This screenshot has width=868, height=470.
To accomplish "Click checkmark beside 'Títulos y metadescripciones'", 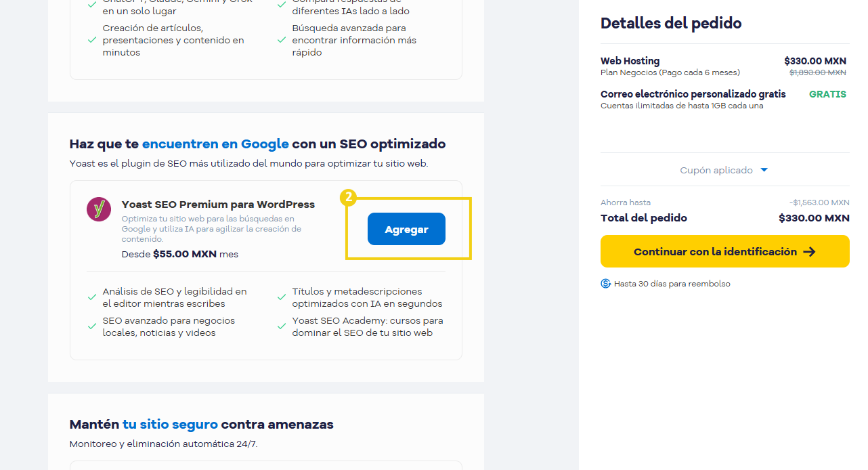I will coord(282,297).
